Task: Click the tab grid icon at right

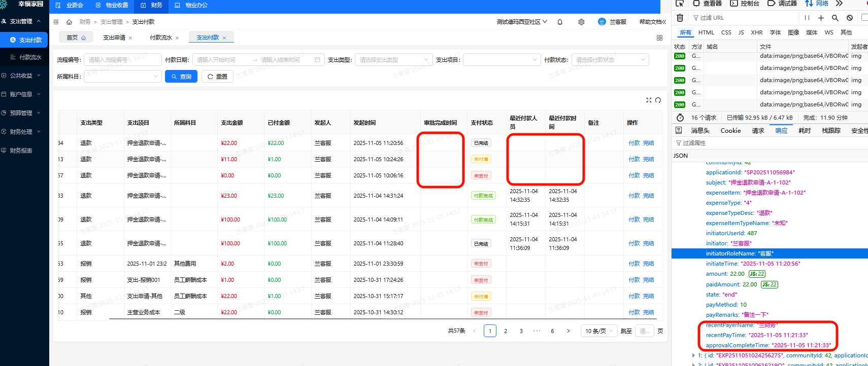Action: point(659,38)
